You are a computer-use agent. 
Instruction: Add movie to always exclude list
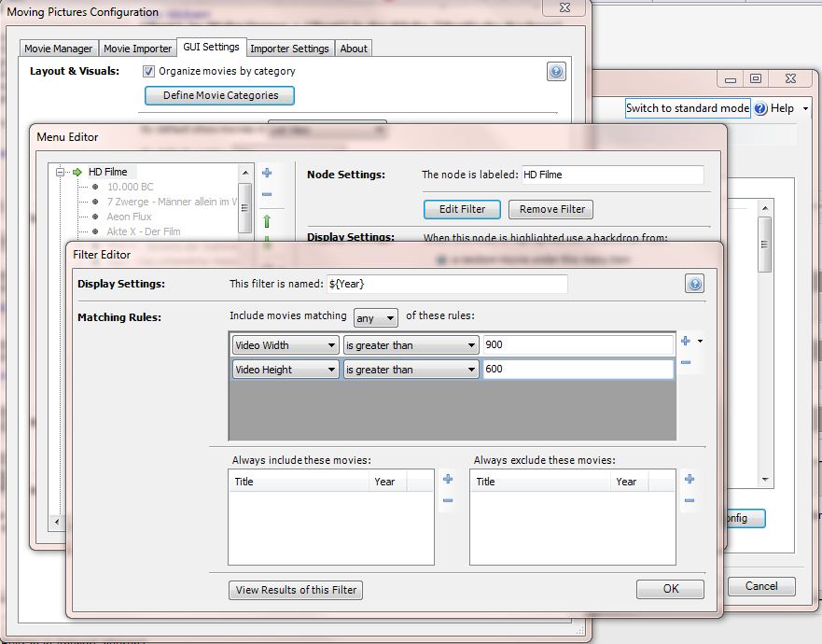(x=690, y=479)
